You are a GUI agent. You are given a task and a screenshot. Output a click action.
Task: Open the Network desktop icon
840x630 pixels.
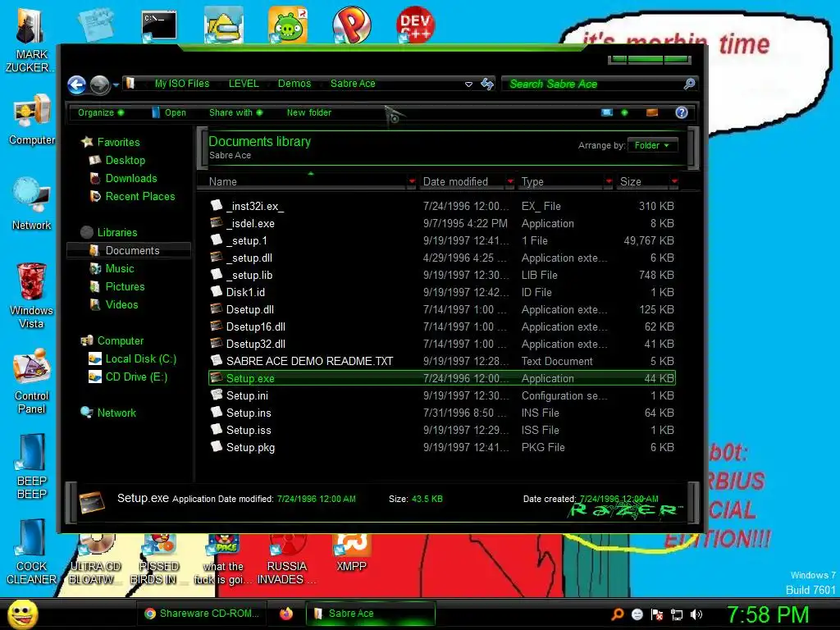32,204
